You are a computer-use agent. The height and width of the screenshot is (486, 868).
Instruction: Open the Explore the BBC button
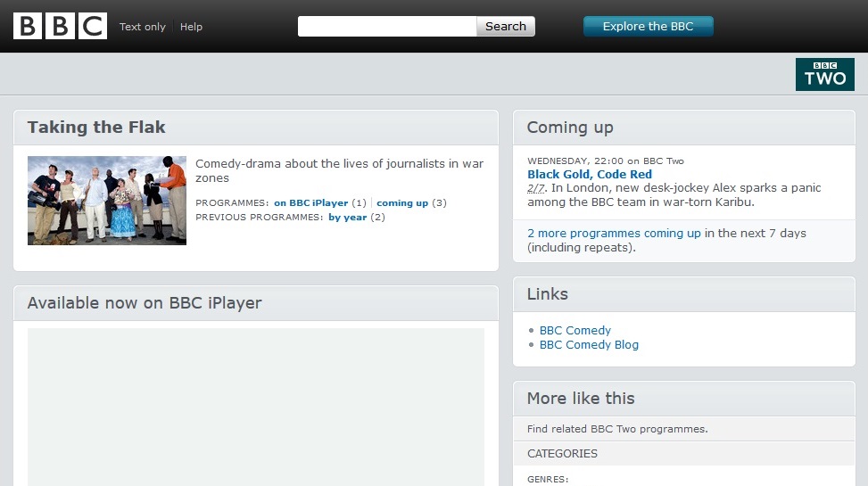(649, 26)
